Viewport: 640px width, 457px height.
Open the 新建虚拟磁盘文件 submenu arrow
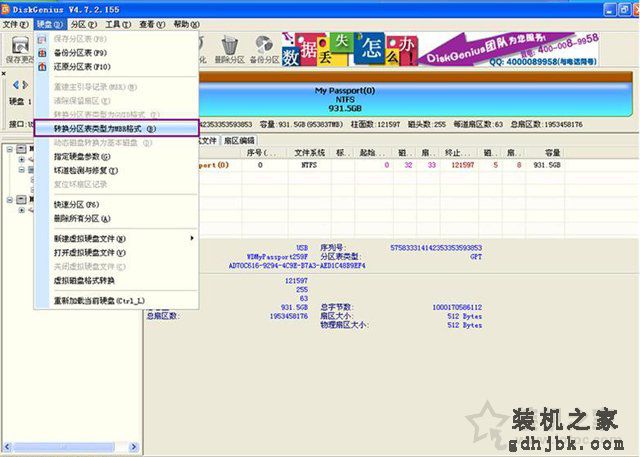[192, 238]
